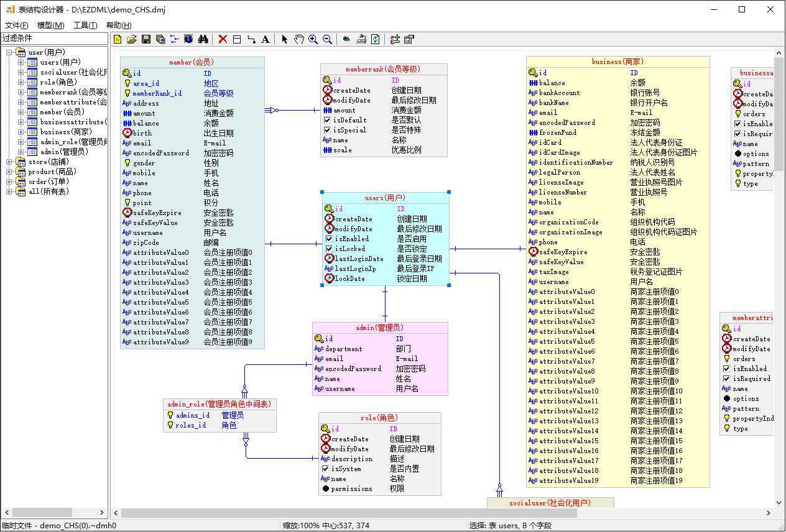The image size is (786, 532).
Task: Click the green database toolbar icon
Action: [347, 39]
